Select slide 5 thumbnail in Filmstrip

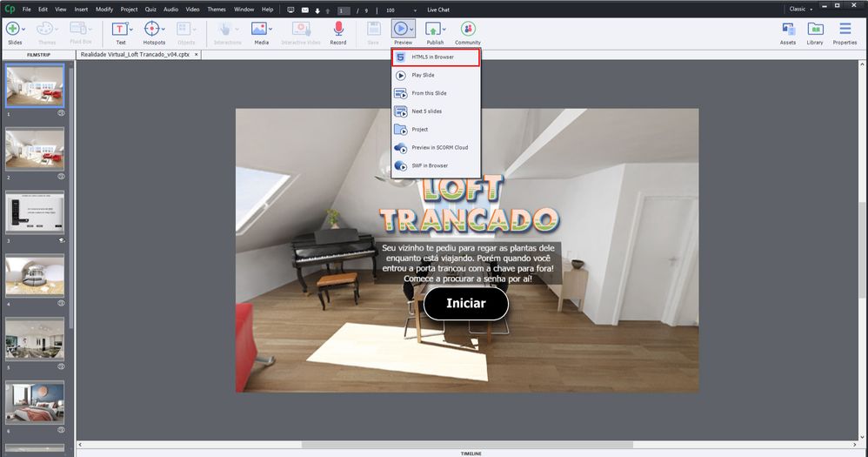[35, 339]
